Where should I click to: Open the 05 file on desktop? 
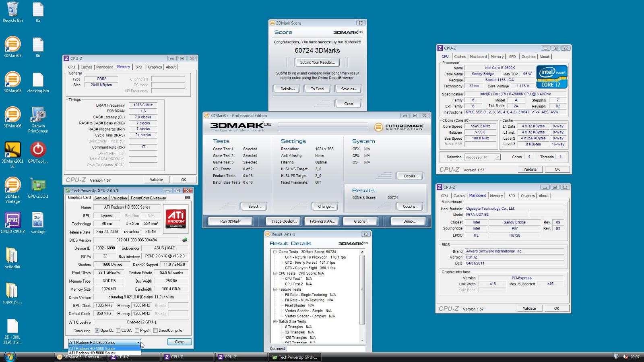(x=38, y=12)
